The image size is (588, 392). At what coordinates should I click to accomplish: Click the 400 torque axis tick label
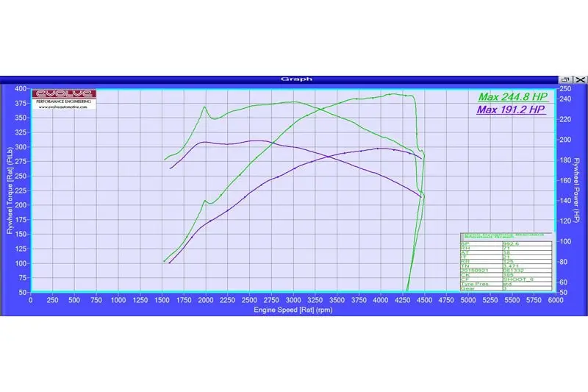tap(21, 88)
